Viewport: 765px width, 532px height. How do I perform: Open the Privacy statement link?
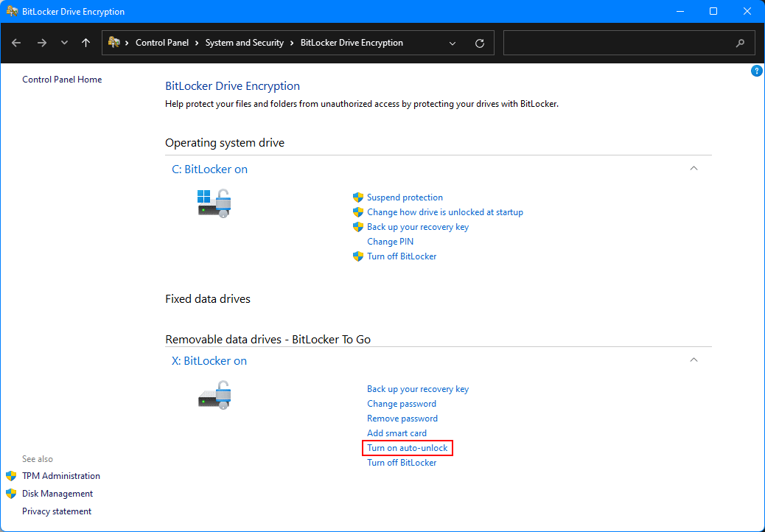click(57, 511)
